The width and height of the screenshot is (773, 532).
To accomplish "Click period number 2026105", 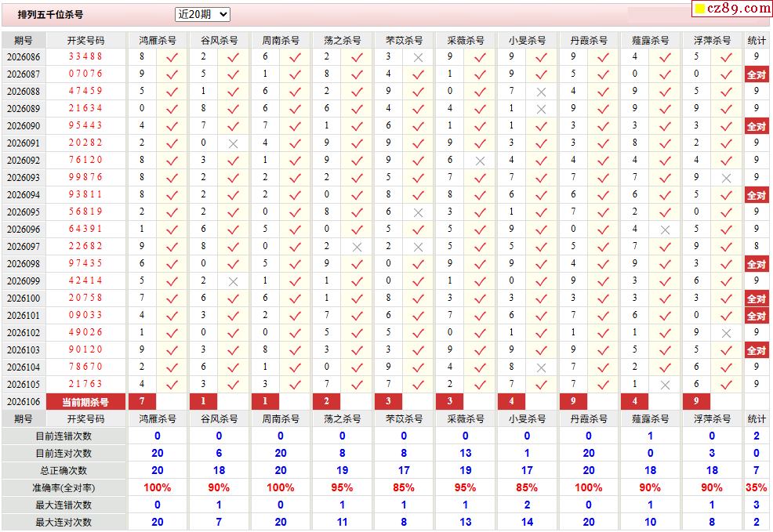I will tap(24, 384).
